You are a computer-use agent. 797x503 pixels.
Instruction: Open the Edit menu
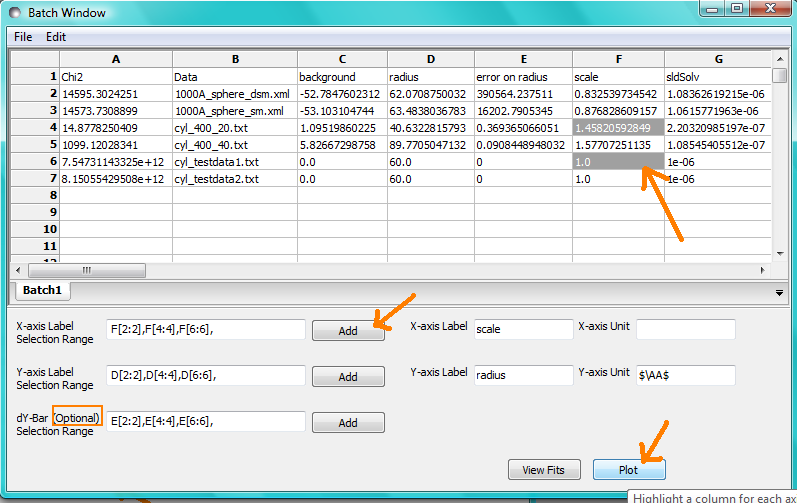pos(56,36)
